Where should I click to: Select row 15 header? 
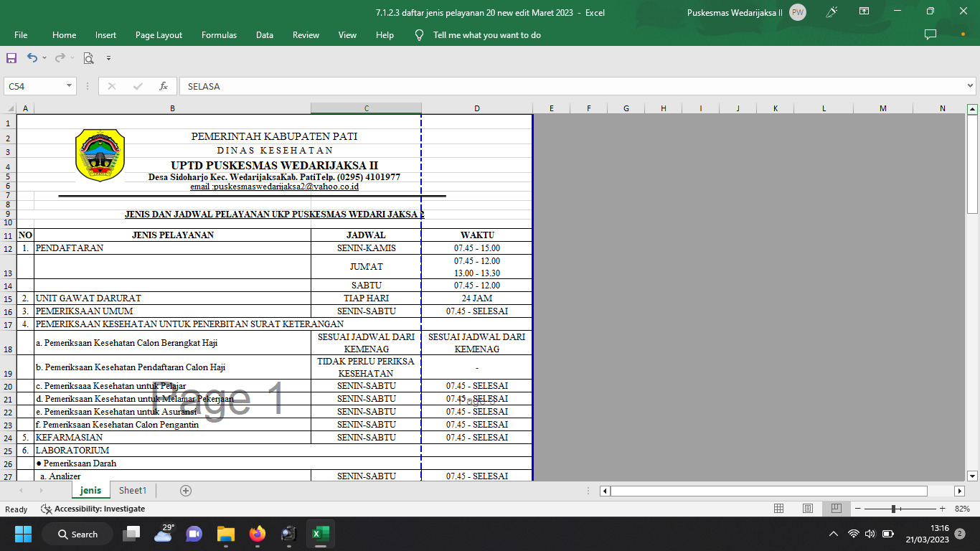pos(8,298)
